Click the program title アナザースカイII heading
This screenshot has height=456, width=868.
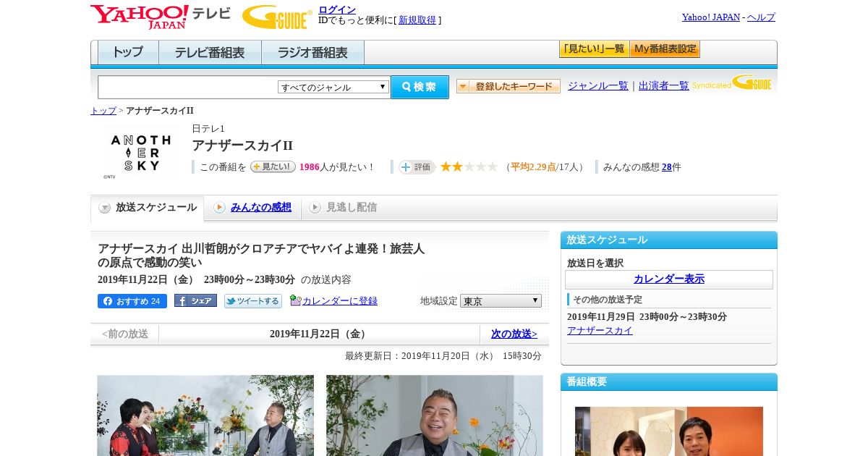(x=242, y=145)
